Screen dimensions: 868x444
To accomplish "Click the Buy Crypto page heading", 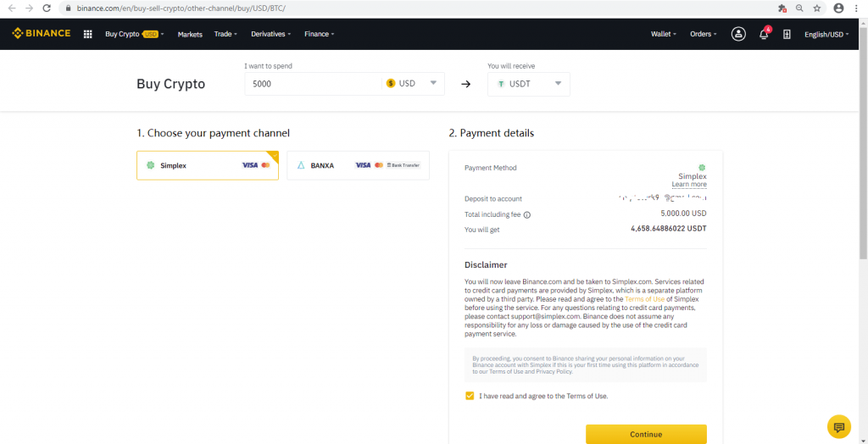I will click(170, 84).
